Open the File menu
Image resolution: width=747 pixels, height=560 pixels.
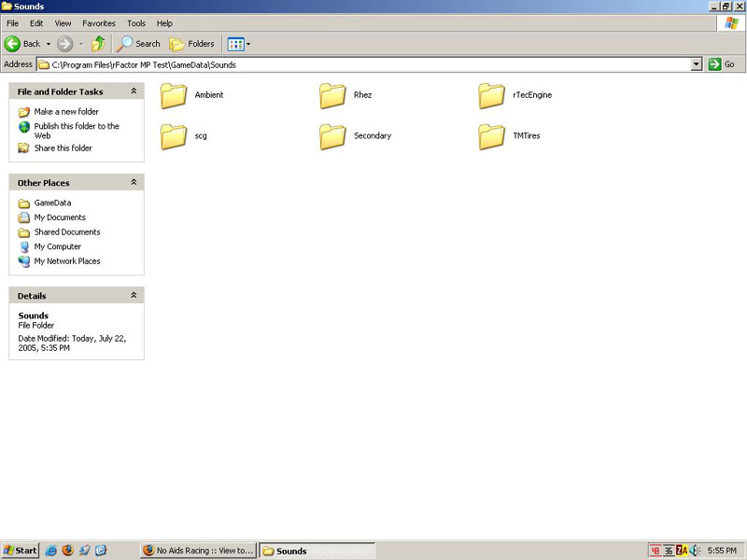(12, 23)
